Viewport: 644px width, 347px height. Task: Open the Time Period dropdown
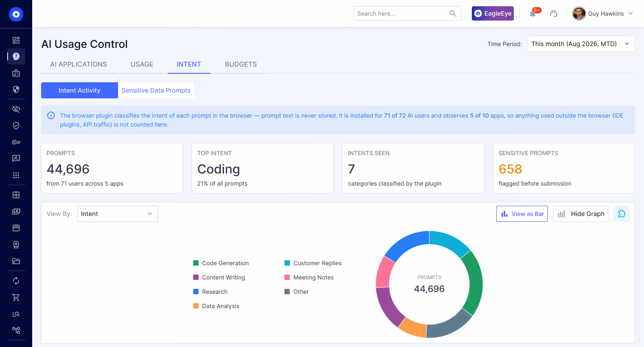[x=581, y=44]
